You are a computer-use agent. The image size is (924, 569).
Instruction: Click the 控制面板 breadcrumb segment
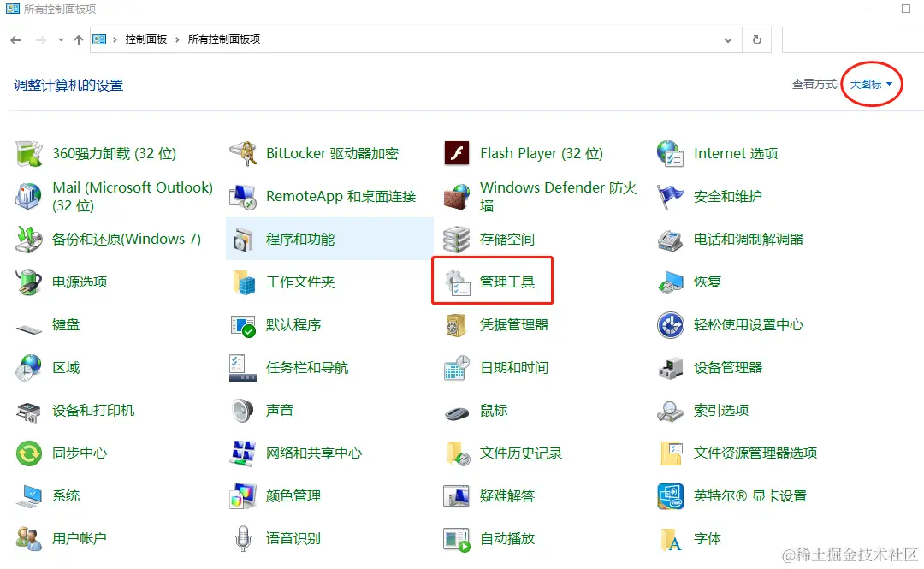[x=146, y=39]
